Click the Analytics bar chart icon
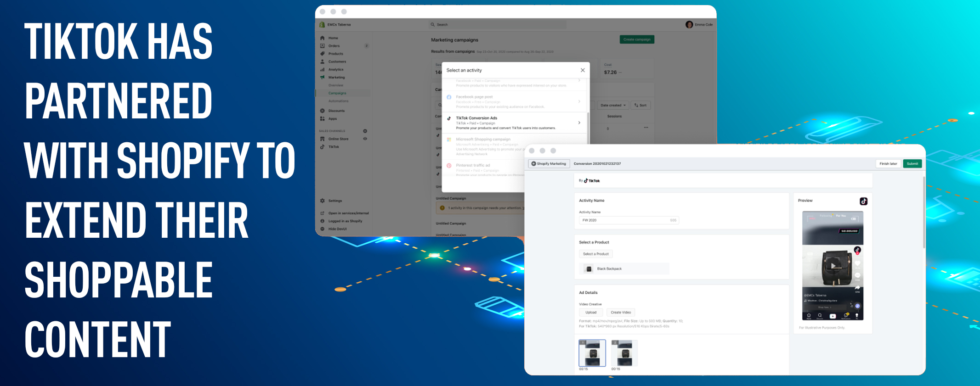 (323, 69)
